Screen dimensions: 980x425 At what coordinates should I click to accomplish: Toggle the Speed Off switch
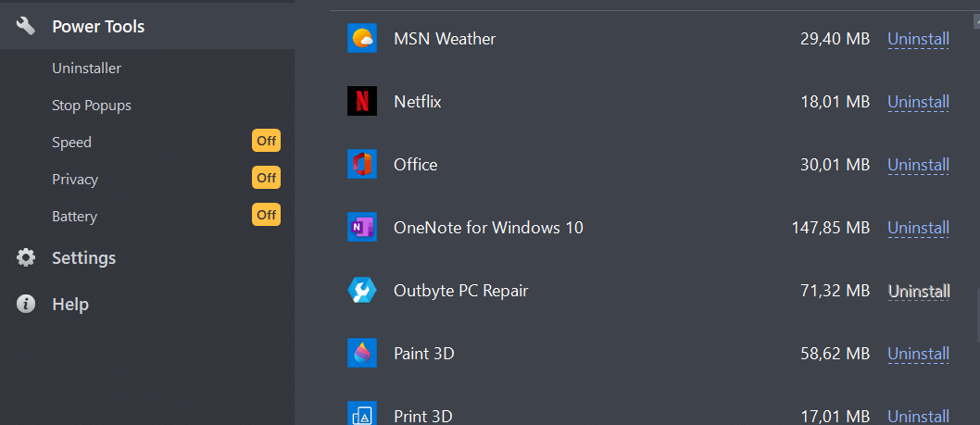coord(266,142)
